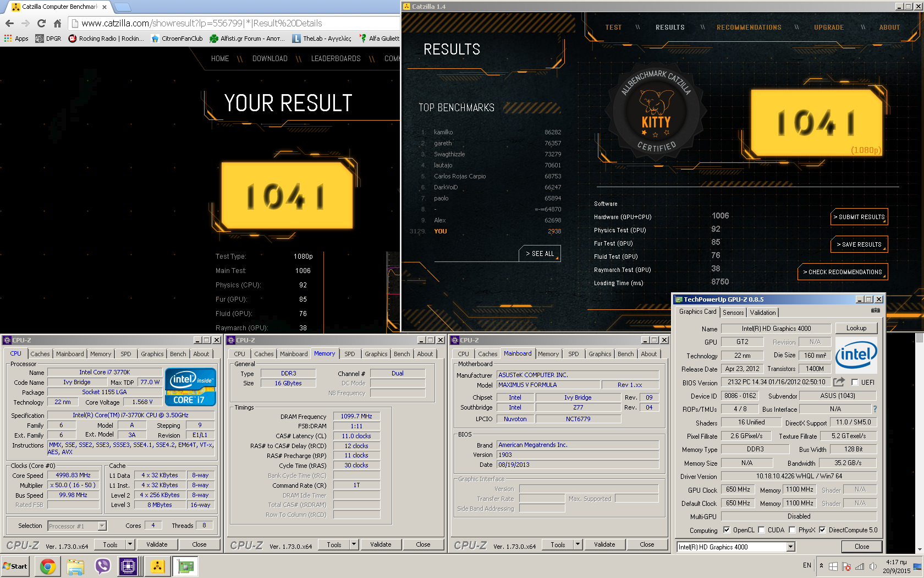
Task: Open the TheLab bookmark
Action: coord(322,39)
